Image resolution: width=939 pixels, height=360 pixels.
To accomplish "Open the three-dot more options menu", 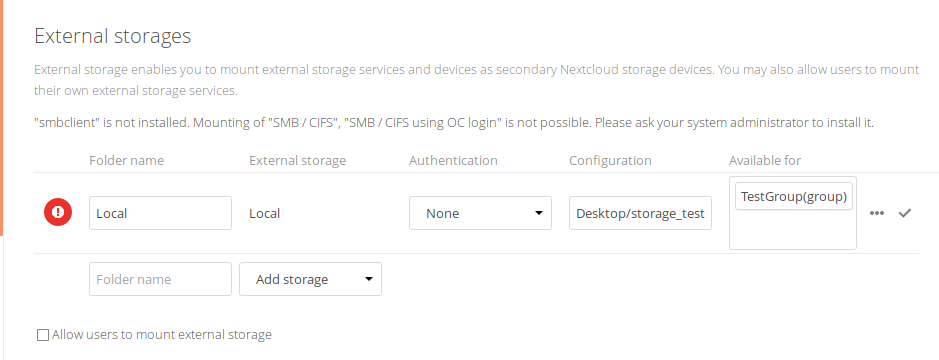I will click(877, 213).
